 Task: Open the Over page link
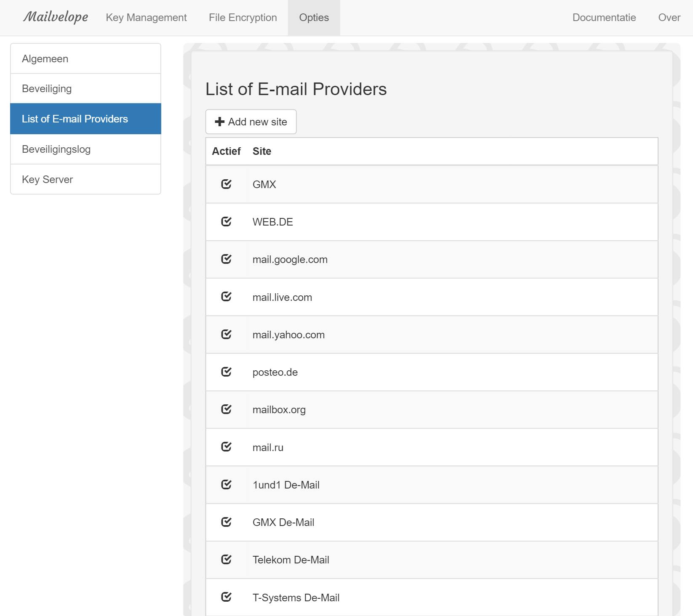(x=669, y=18)
